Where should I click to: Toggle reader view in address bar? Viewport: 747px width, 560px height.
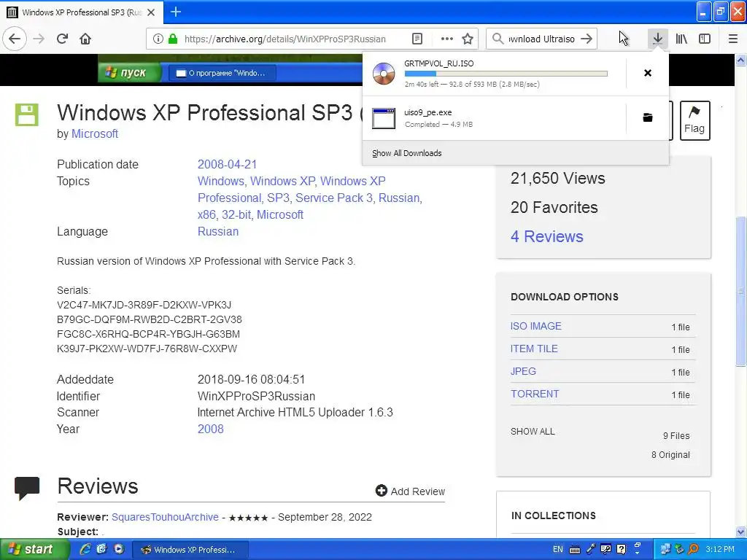(417, 39)
